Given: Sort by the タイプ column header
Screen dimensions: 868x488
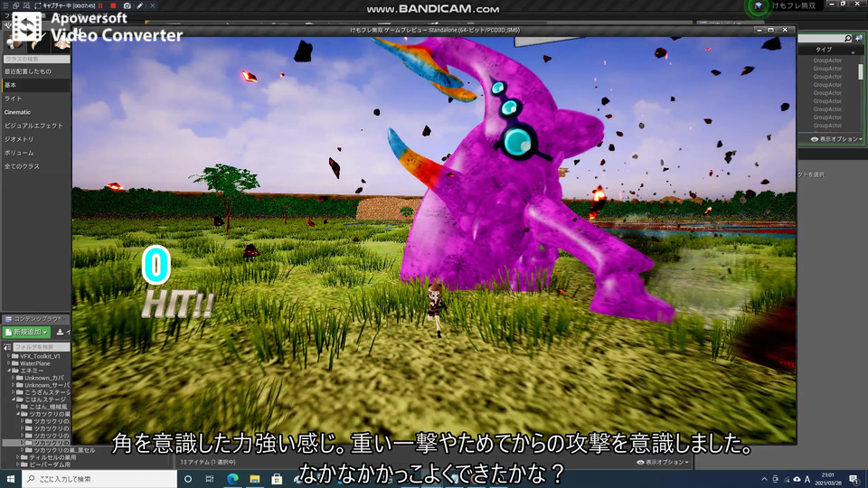Looking at the screenshot, I should 823,50.
